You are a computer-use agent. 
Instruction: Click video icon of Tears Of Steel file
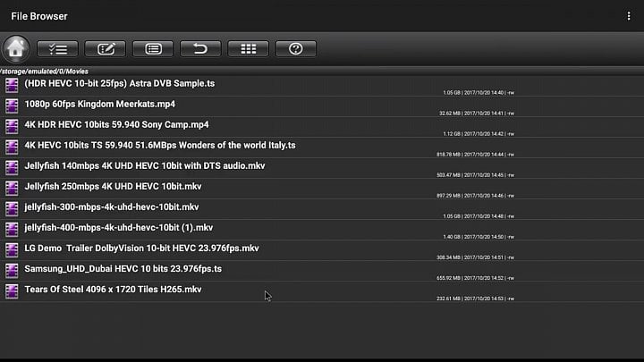click(12, 291)
